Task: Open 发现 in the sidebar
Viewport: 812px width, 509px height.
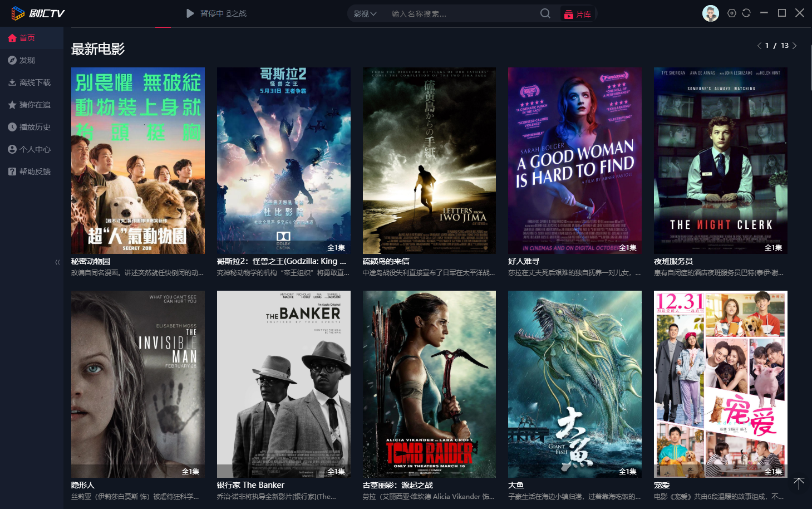Action: [32, 60]
